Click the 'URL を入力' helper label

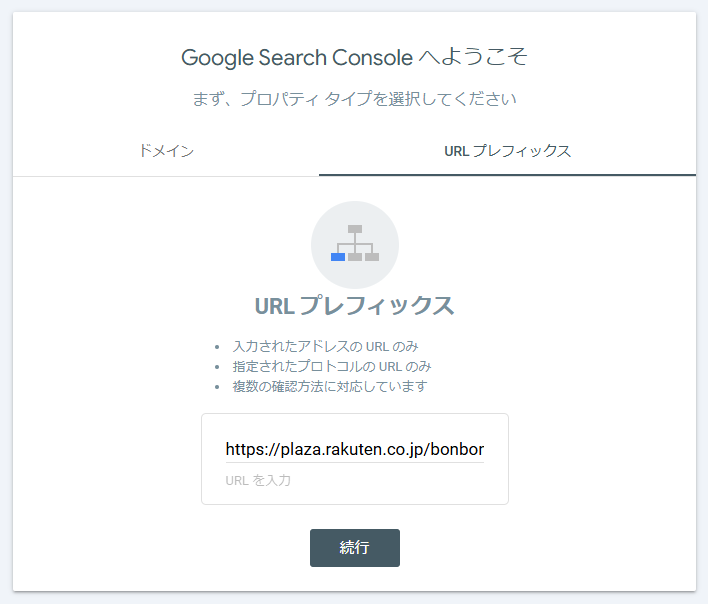[x=258, y=481]
